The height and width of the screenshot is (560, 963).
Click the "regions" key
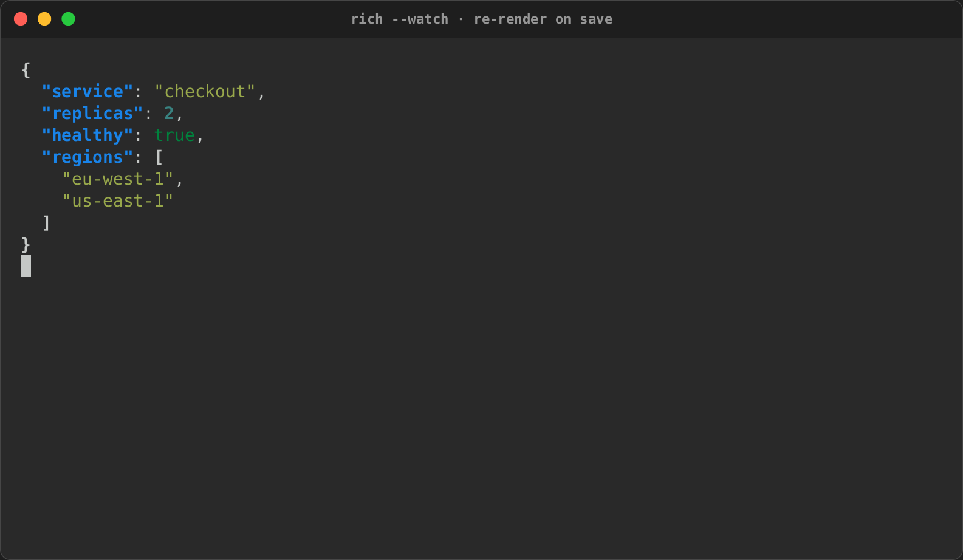point(87,157)
